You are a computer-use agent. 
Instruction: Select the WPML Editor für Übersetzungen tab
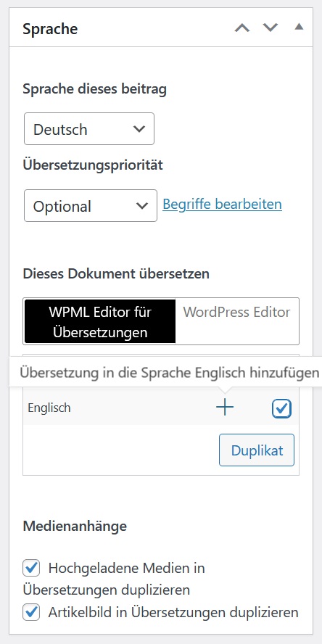point(100,321)
